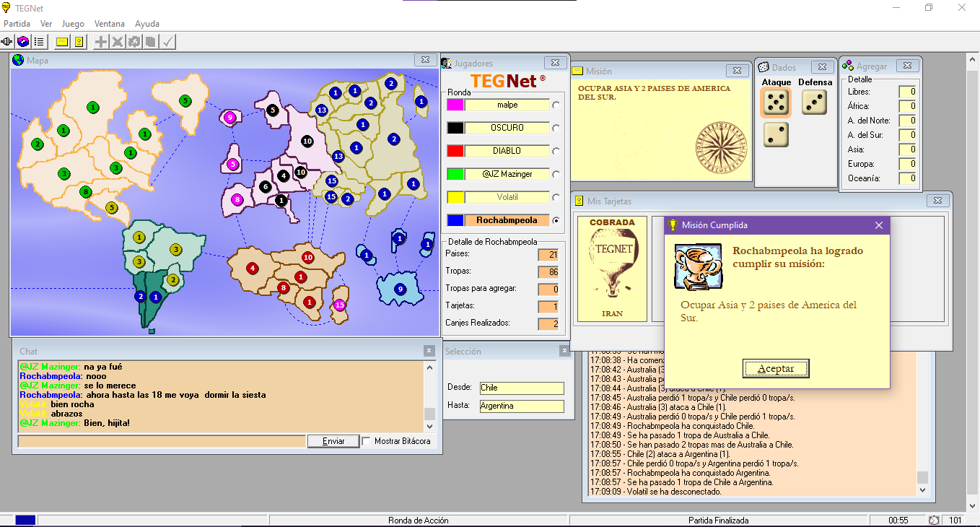Click the game log scrollbar down arrow
Screen dimensions: 980x527
click(x=922, y=489)
